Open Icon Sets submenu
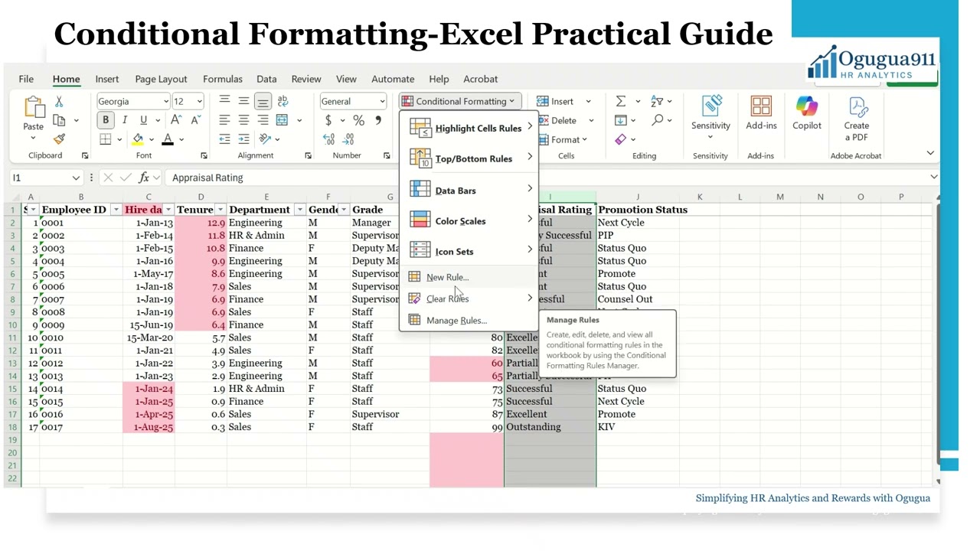Screen dimensions: 980x551 point(469,251)
